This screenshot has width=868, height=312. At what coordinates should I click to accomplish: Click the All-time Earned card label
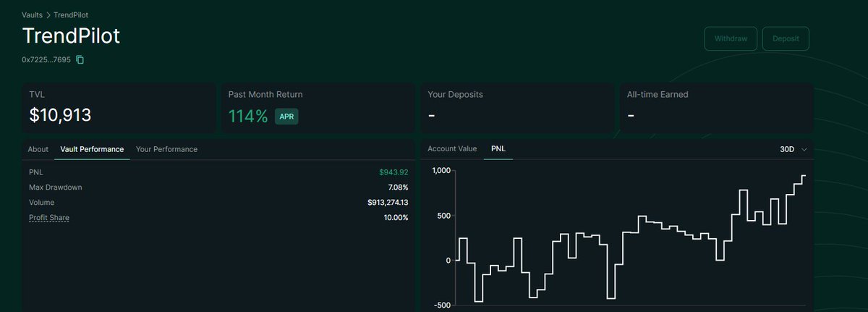(x=658, y=94)
